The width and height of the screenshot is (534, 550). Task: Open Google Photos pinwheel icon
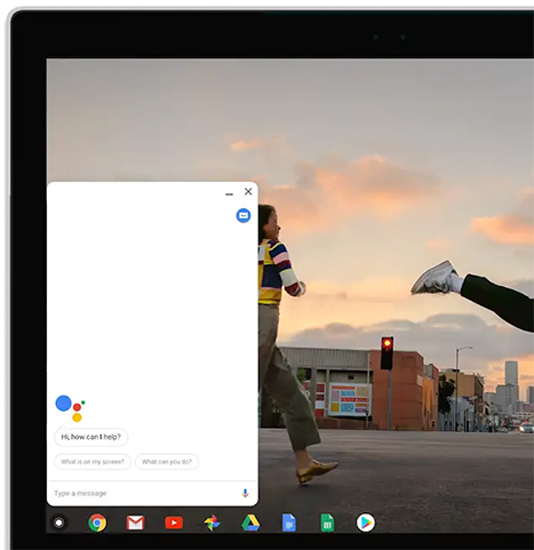point(212,523)
